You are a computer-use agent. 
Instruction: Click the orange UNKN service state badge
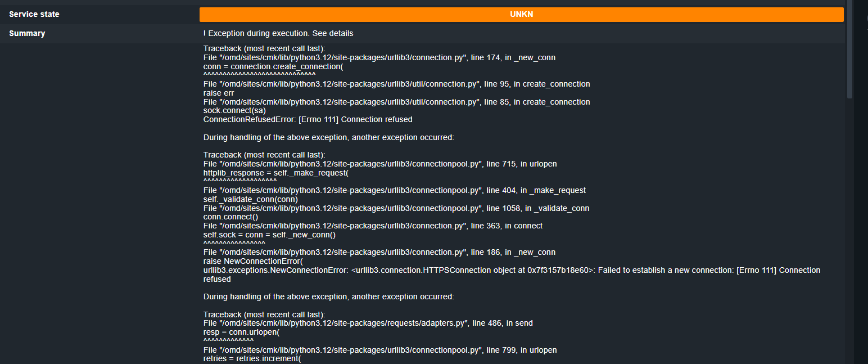click(x=521, y=15)
